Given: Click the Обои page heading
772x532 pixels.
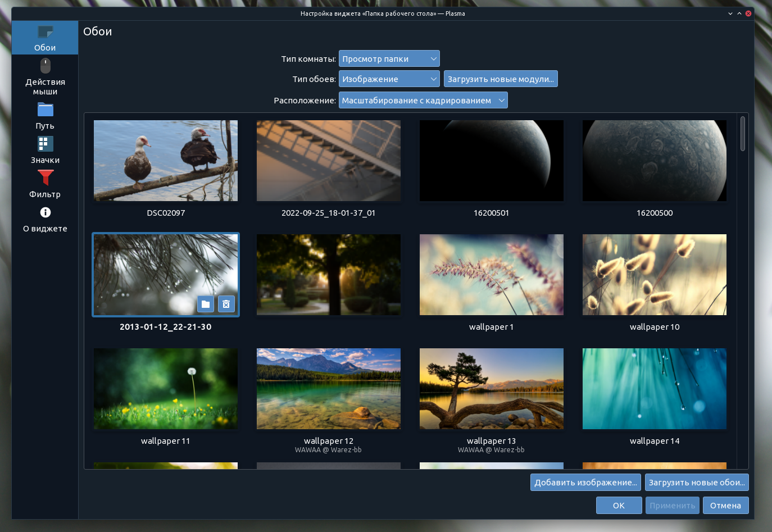Looking at the screenshot, I should [98, 31].
